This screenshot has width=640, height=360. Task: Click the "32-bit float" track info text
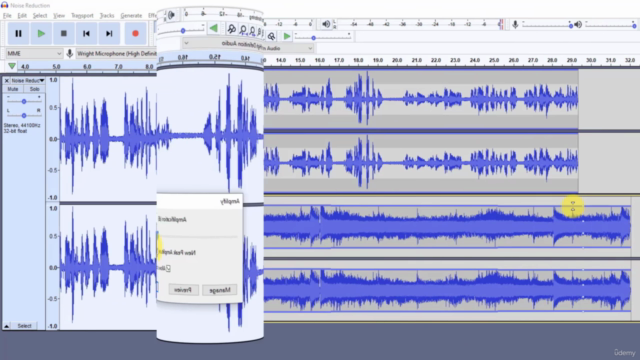(x=15, y=131)
